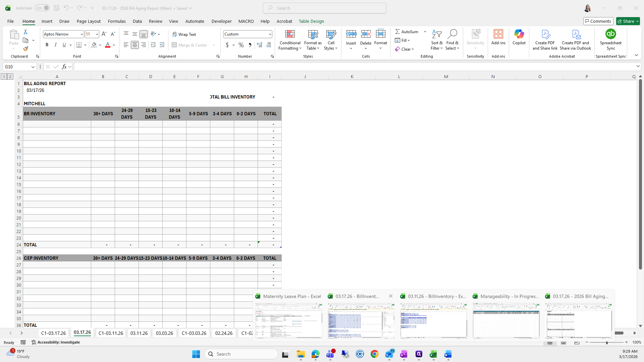Viewport: 644px width, 362px height.
Task: Open the Page Layout ribbon tab
Action: [x=89, y=21]
